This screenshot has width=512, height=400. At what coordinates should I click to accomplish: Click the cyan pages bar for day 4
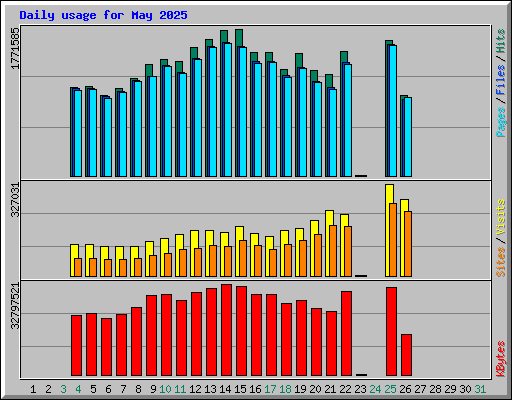(78, 133)
